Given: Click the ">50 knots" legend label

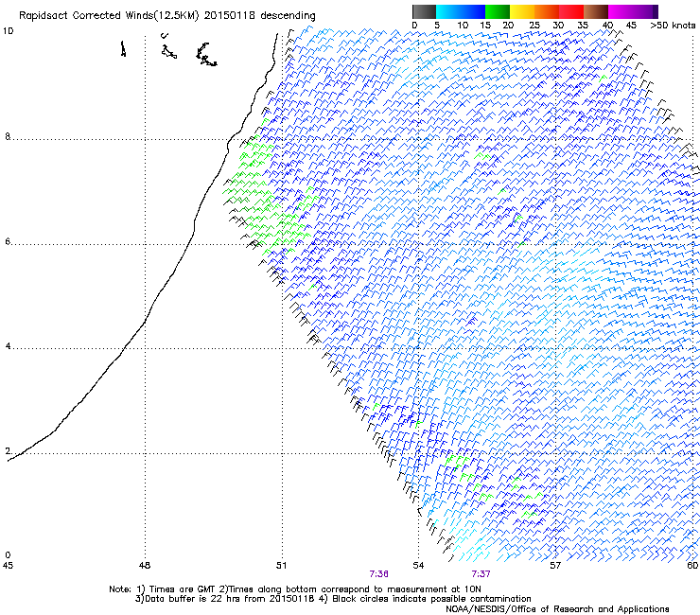Looking at the screenshot, I should [673, 26].
